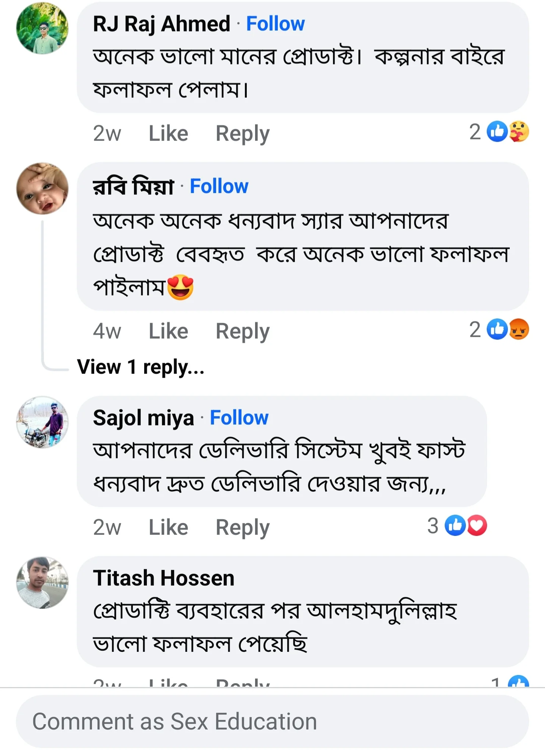Open রবি মিয়া's baby profile picture
545x756 pixels.
tap(42, 189)
